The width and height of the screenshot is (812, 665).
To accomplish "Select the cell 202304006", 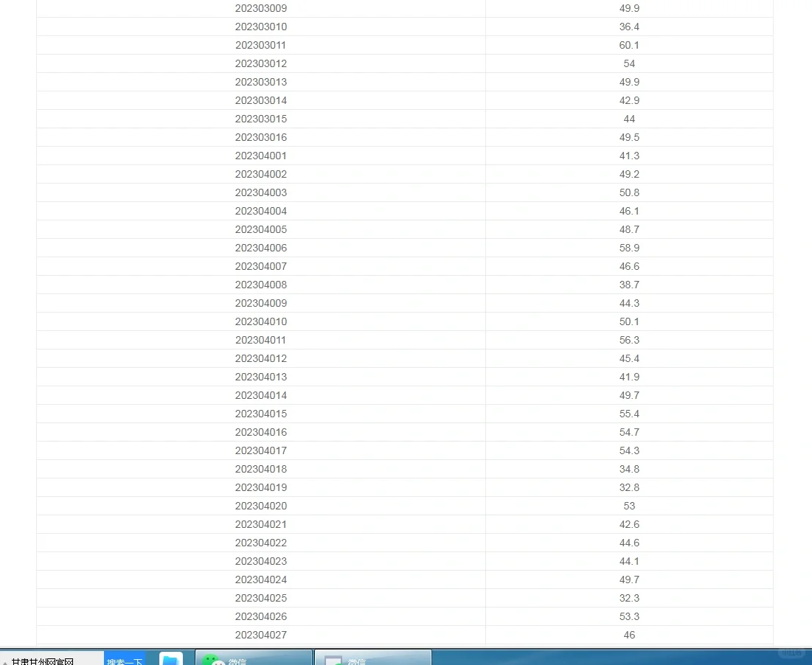I will click(261, 248).
